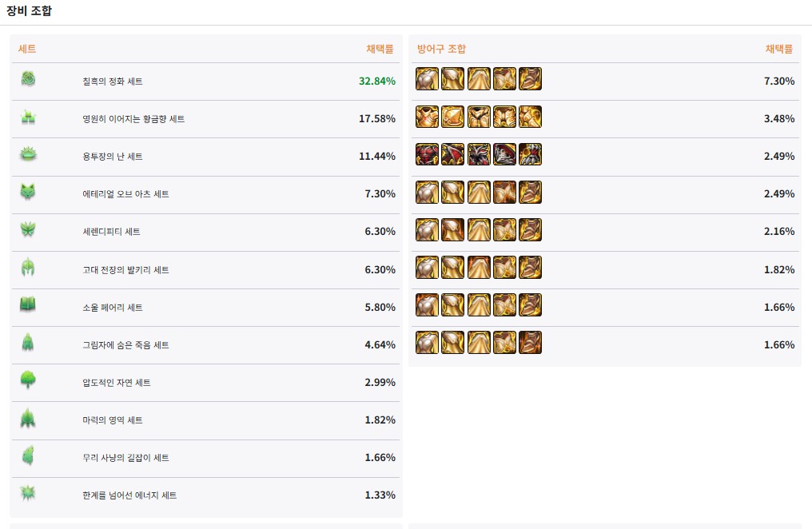The image size is (812, 529).
Task: Click the 칠흑의 정화 세트 set icon
Action: tap(28, 79)
